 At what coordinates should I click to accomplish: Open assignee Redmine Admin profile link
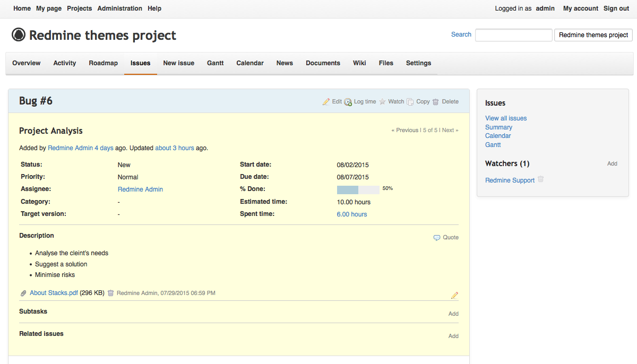(140, 189)
